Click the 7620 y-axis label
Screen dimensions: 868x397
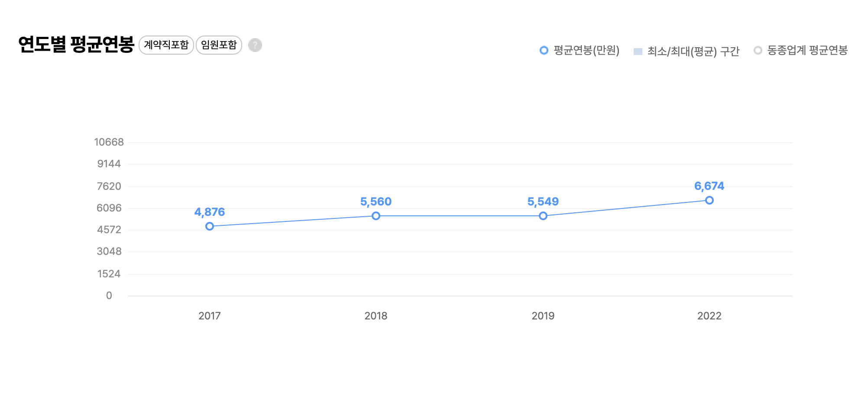pos(109,186)
